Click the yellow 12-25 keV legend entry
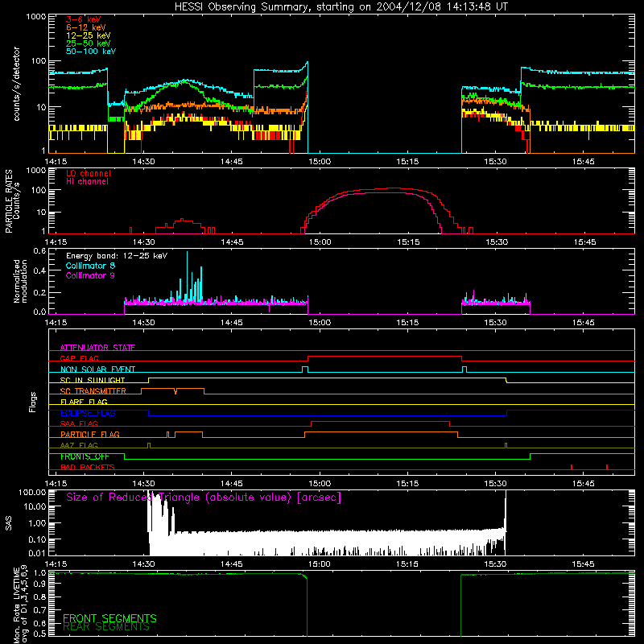Viewport: 644px width, 644px height. [89, 35]
